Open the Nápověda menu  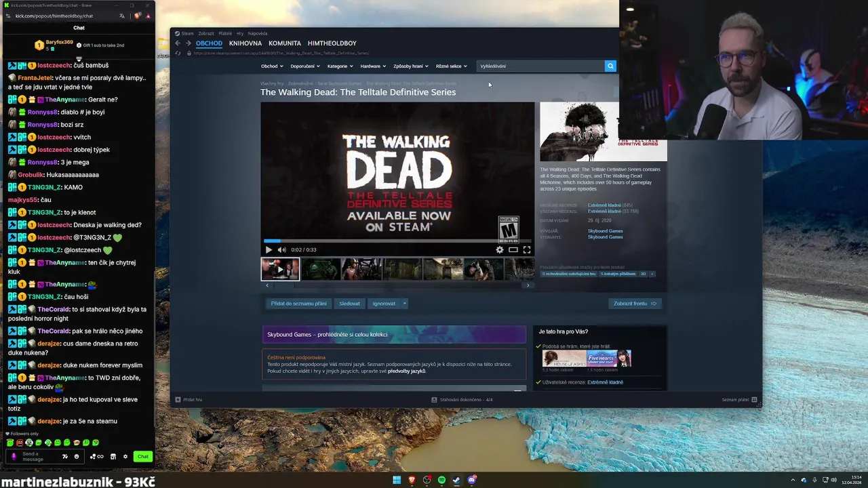tap(258, 33)
